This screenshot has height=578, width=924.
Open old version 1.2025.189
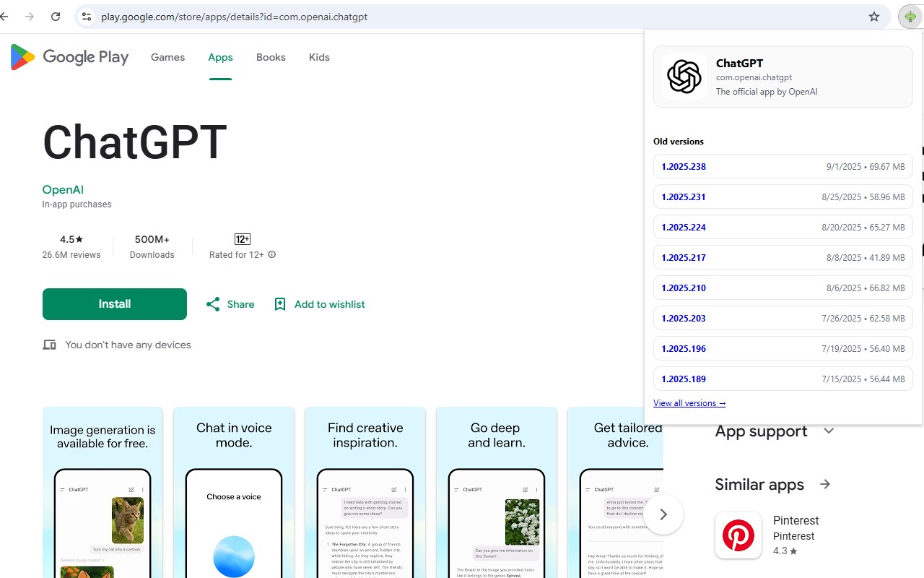click(x=783, y=379)
